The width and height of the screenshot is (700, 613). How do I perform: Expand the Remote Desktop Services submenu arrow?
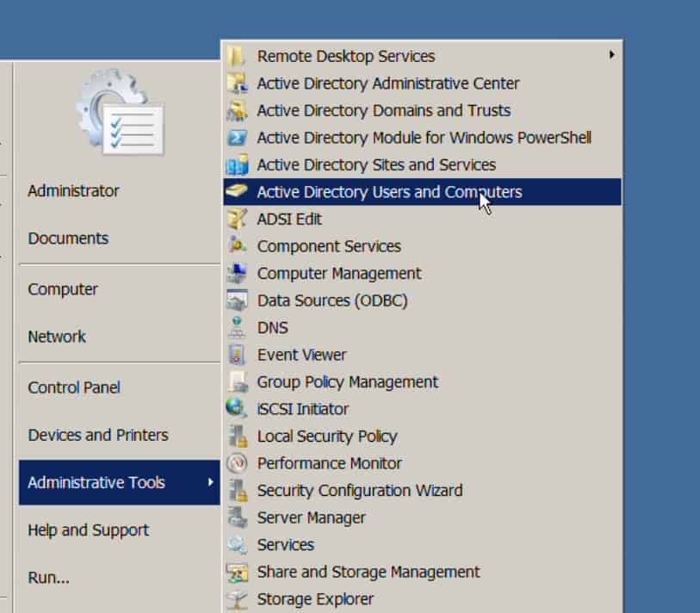[611, 55]
